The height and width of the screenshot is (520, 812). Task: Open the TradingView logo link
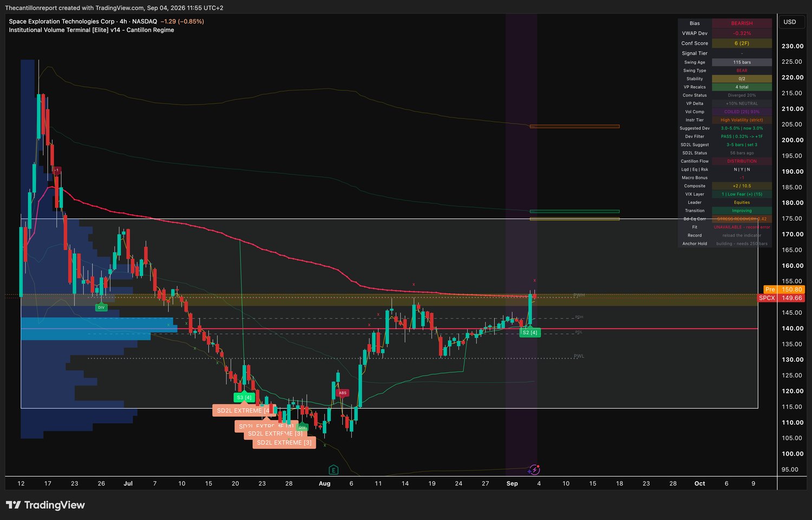[45, 505]
